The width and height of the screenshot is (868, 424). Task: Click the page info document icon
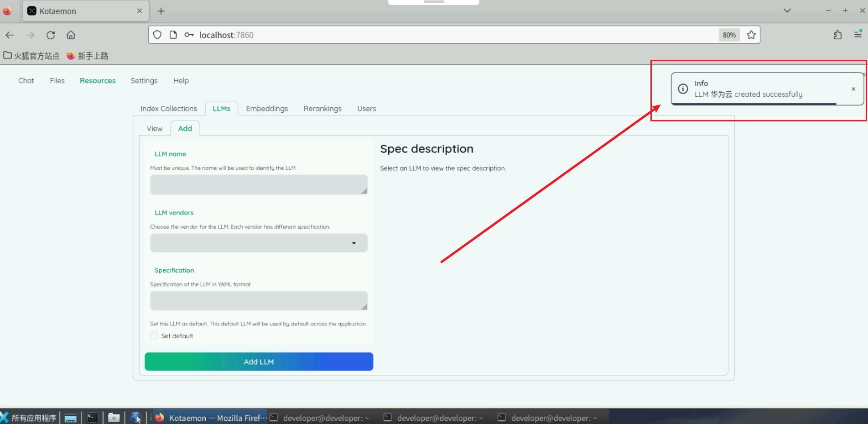(x=173, y=35)
